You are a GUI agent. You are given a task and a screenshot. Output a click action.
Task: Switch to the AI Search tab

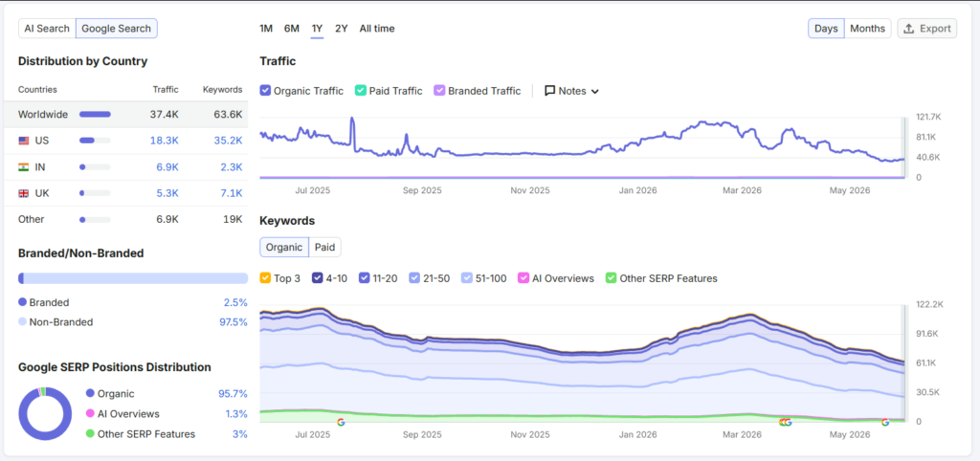click(47, 29)
